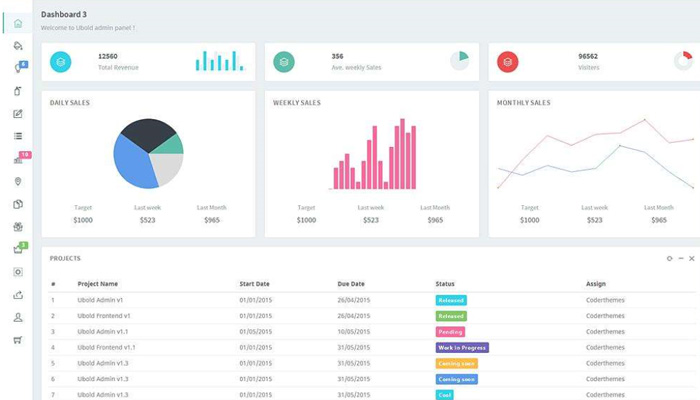This screenshot has height=400, width=700.
Task: Sort by Due Date column header
Action: pyautogui.click(x=351, y=284)
